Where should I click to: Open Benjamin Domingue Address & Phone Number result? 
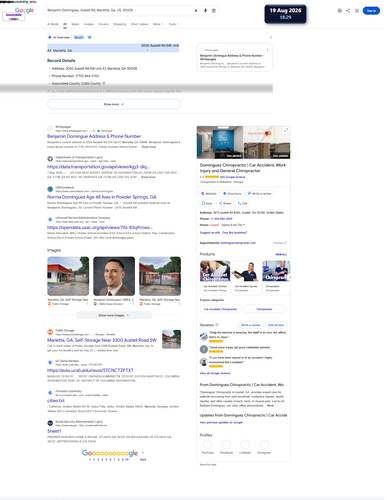point(94,136)
